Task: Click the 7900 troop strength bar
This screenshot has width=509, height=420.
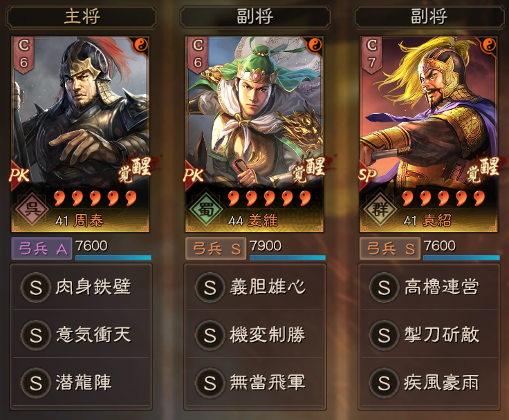Action: click(287, 258)
